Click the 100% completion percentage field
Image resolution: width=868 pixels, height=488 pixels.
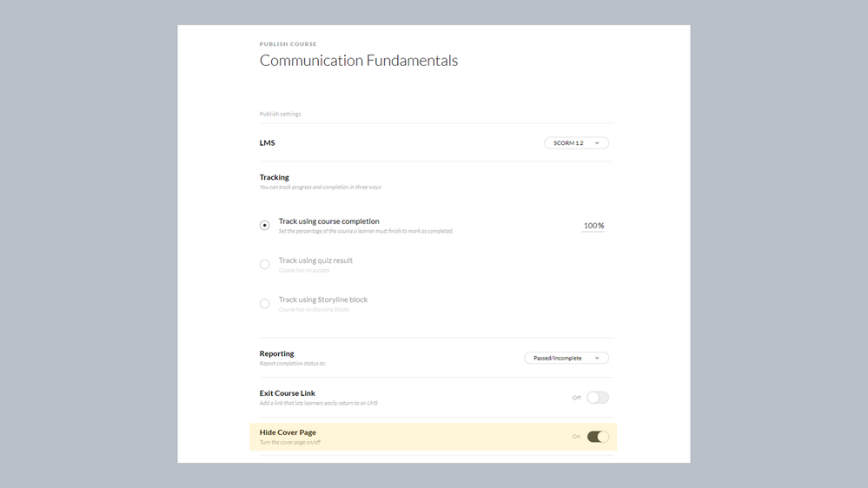(x=593, y=226)
